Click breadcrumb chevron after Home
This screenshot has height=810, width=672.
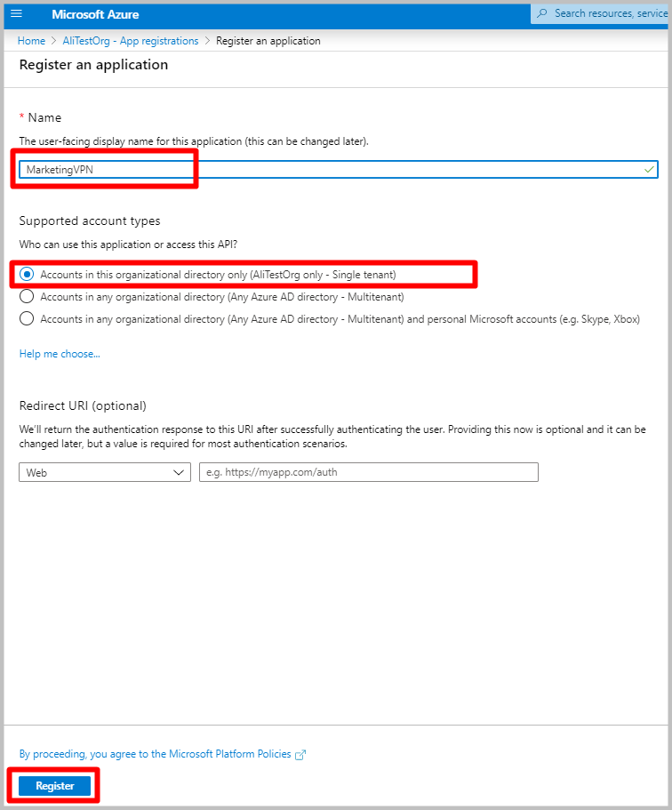click(53, 41)
